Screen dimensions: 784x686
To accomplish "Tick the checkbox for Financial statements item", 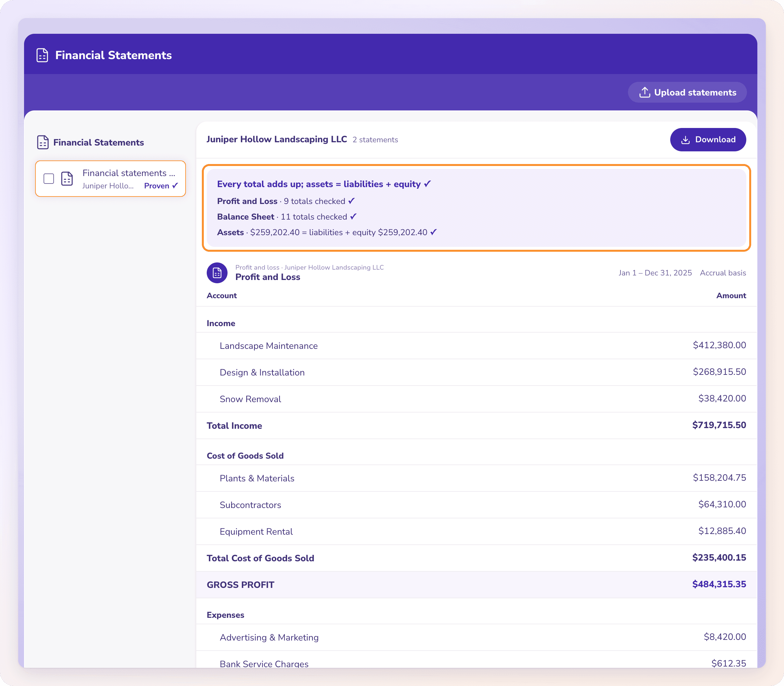I will pos(49,179).
